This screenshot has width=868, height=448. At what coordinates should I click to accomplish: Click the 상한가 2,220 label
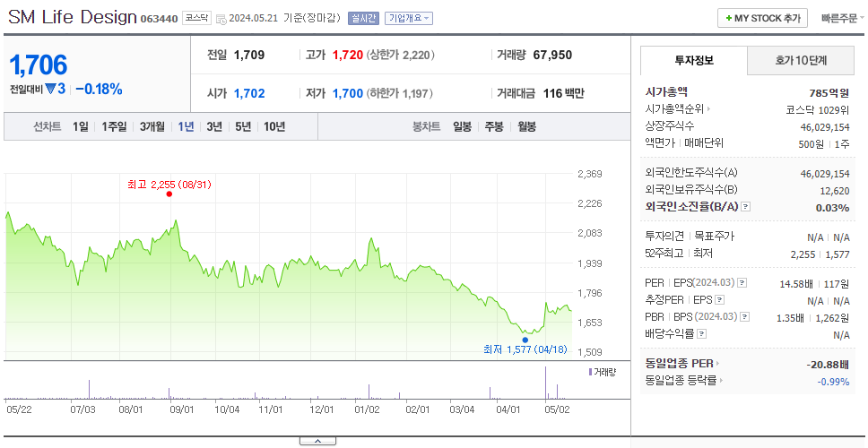click(400, 55)
